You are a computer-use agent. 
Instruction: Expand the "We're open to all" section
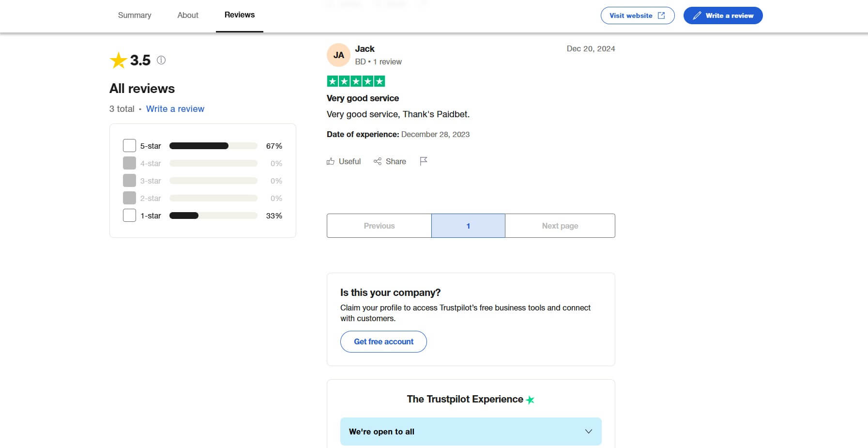pyautogui.click(x=589, y=432)
